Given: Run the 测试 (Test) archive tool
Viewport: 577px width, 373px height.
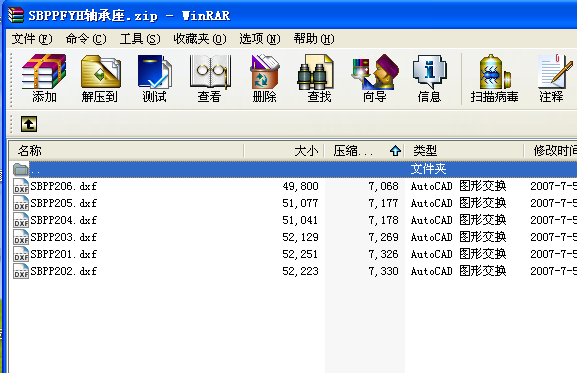Looking at the screenshot, I should point(154,78).
